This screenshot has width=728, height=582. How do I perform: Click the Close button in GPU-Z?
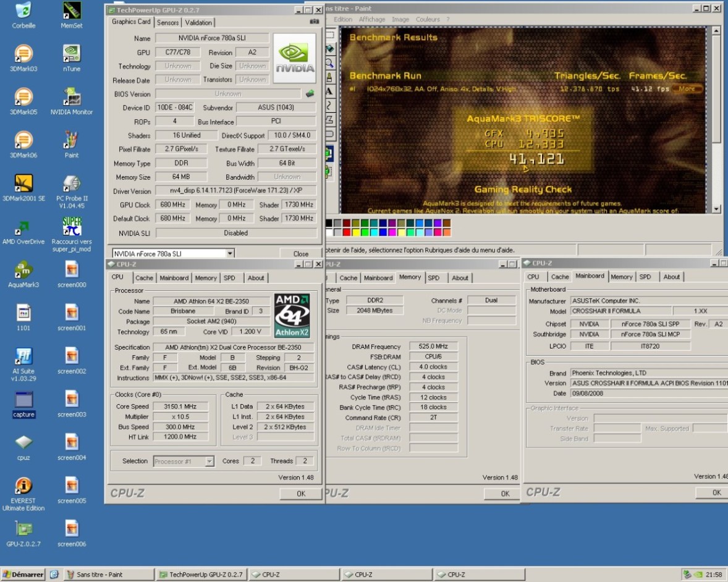coord(301,254)
